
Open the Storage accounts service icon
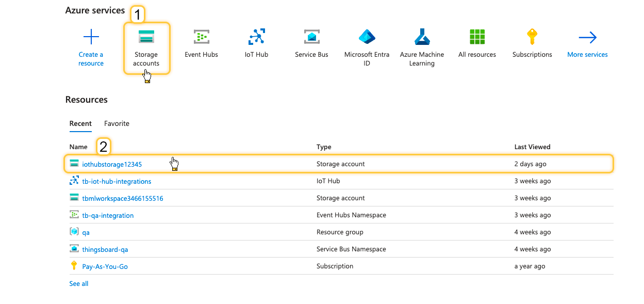pyautogui.click(x=146, y=38)
